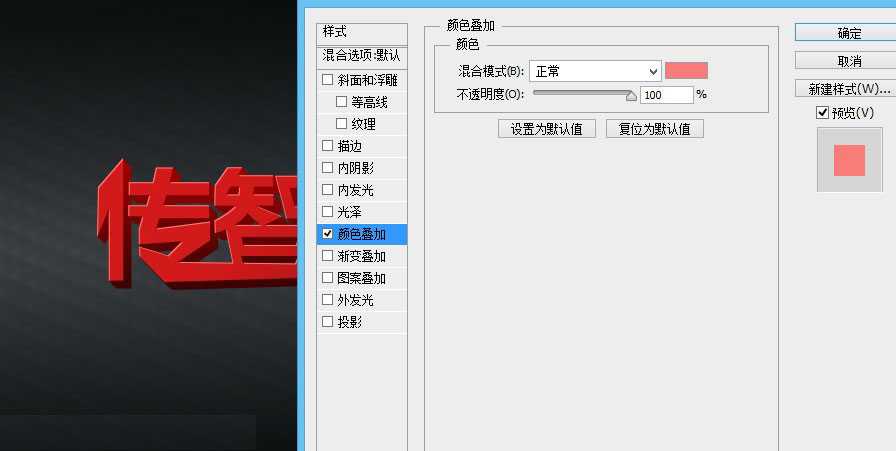Viewport: 896px width, 451px height.
Task: Click the 复位为默认值 button
Action: (x=655, y=129)
